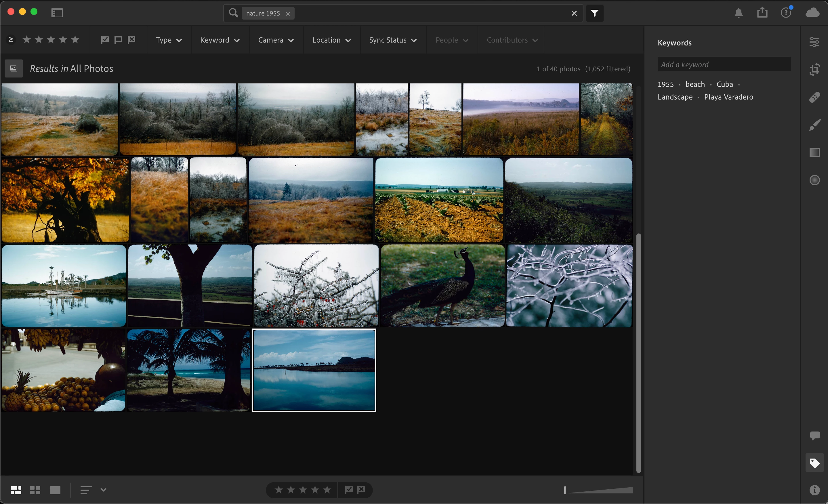Open the Share icon in the top bar
The width and height of the screenshot is (828, 504).
(x=762, y=13)
